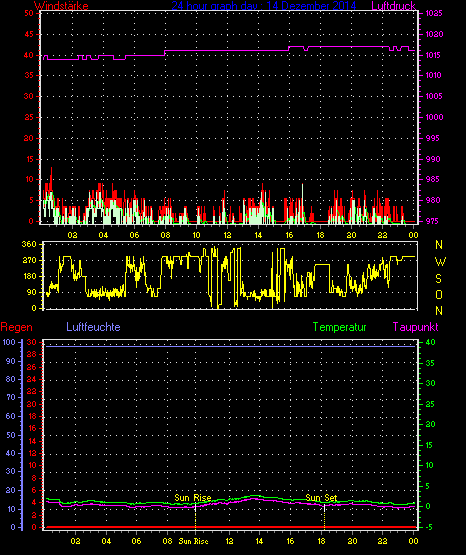Click 70 on the blue humidity axis
Viewport: 466px width, 555px height.
click(11, 397)
